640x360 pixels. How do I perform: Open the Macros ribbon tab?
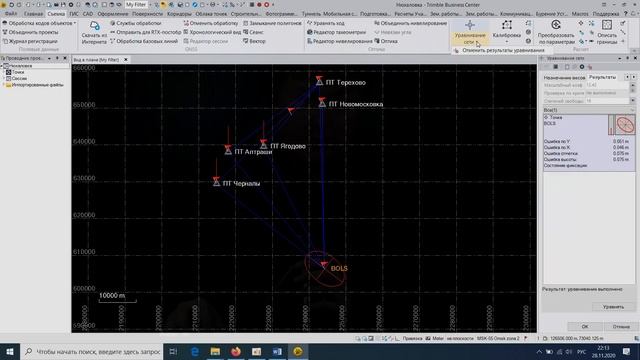pos(580,14)
